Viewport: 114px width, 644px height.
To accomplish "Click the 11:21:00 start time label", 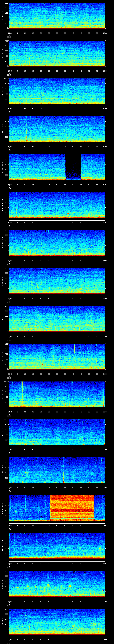I will click(x=9, y=298).
